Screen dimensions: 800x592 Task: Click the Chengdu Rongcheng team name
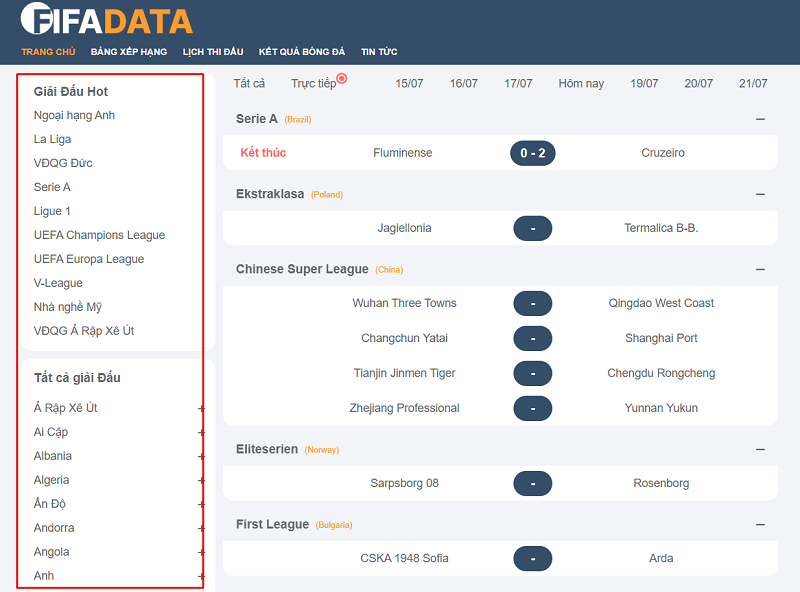(661, 373)
